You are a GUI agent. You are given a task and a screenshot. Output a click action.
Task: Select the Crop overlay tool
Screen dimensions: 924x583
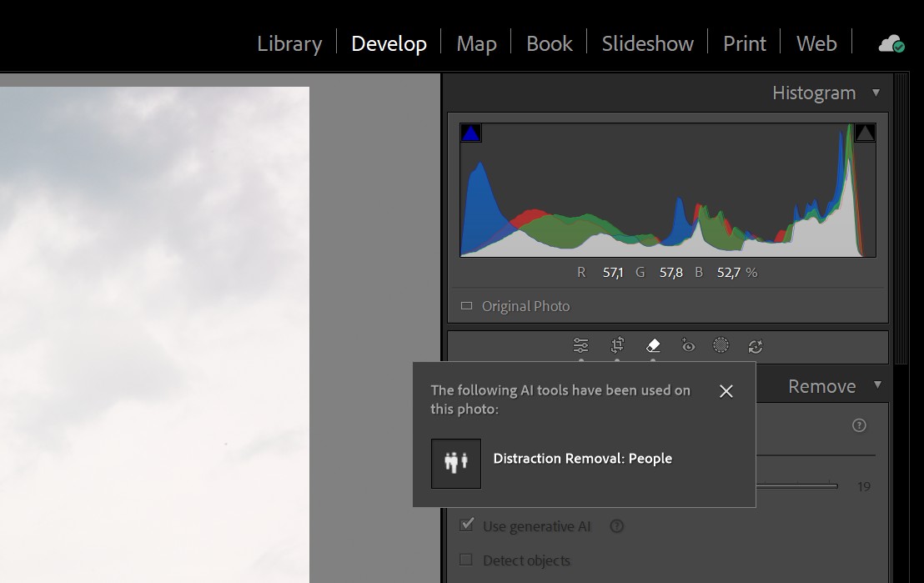click(617, 345)
